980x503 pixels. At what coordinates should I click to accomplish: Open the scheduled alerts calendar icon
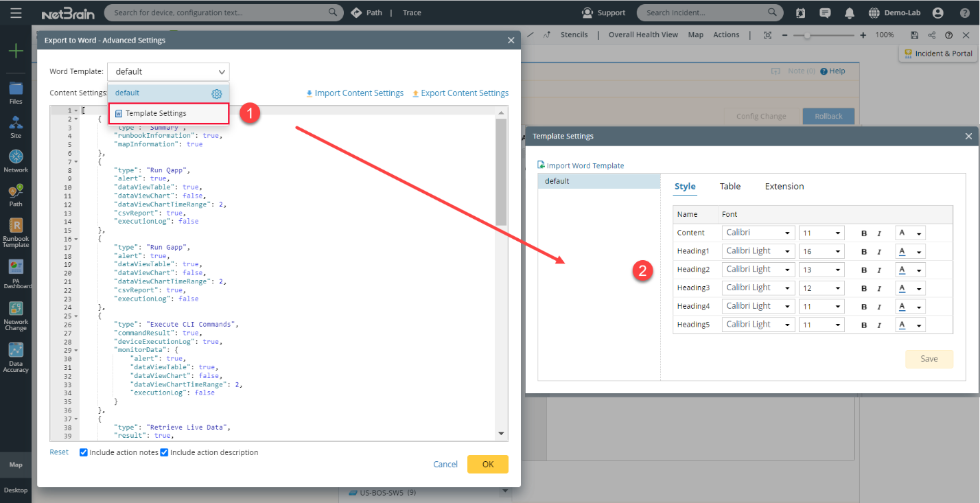pyautogui.click(x=801, y=13)
